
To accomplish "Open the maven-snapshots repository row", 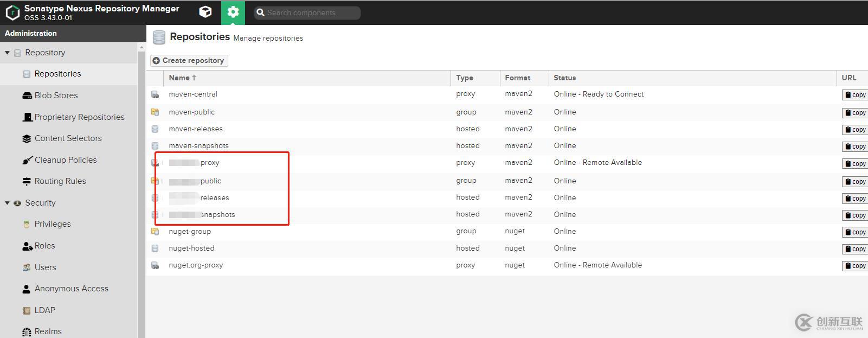I will [507, 146].
